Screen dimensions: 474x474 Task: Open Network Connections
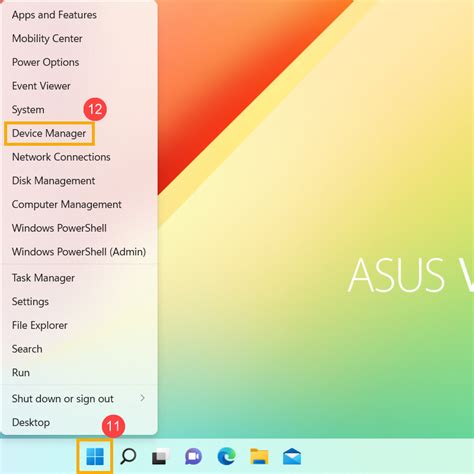79,157
